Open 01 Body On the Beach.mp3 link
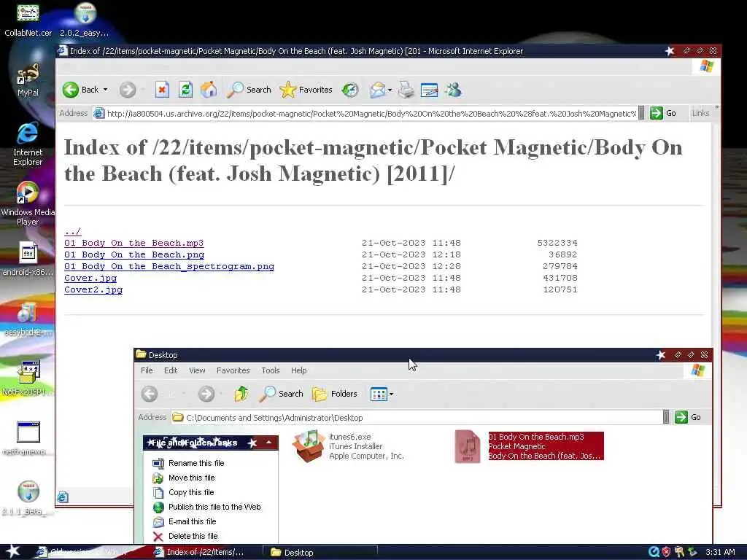747x560 pixels. click(x=134, y=243)
